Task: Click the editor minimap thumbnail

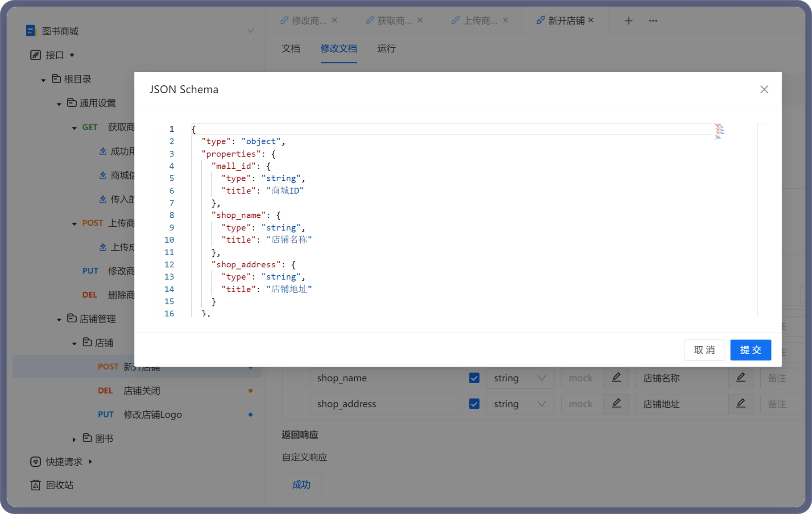Action: click(x=719, y=131)
